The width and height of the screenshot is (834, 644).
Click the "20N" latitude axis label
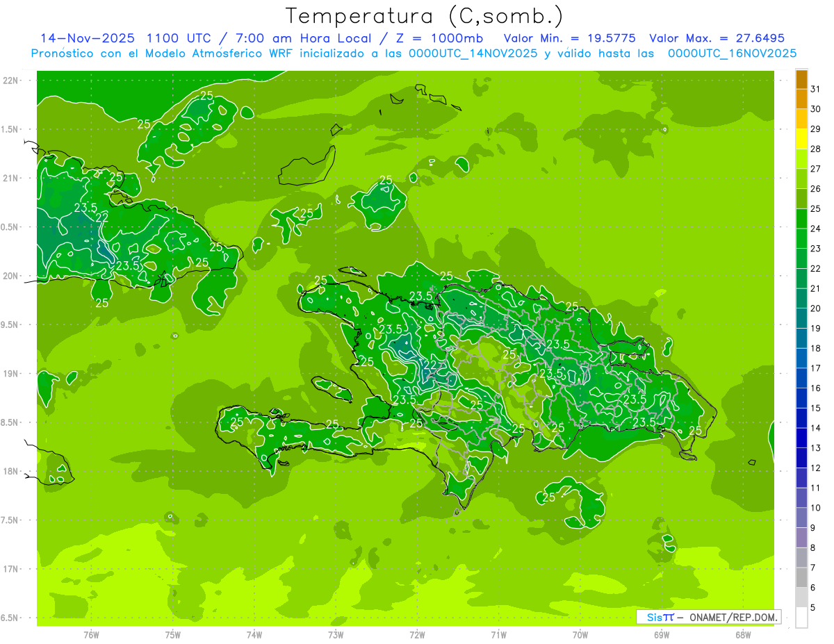pos(10,276)
